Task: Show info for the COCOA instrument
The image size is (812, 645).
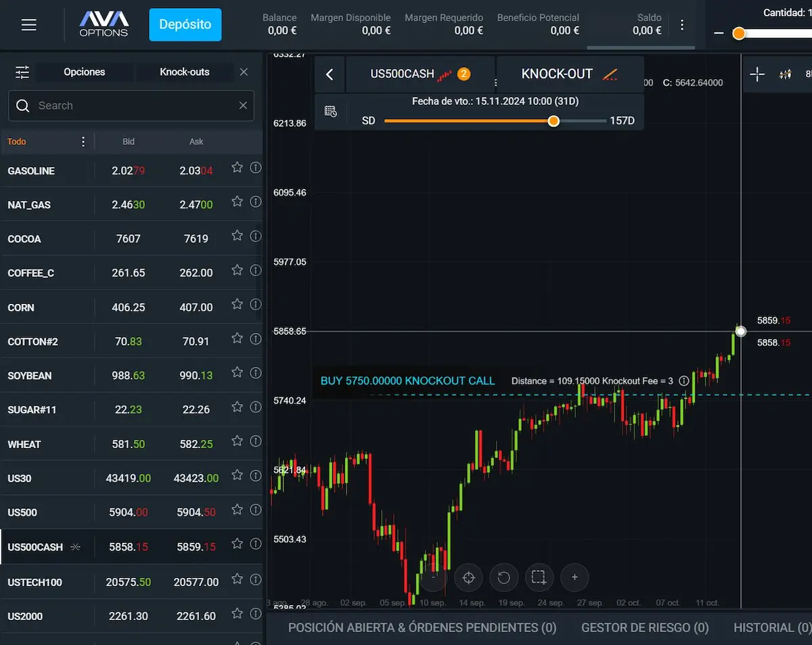Action: point(255,236)
